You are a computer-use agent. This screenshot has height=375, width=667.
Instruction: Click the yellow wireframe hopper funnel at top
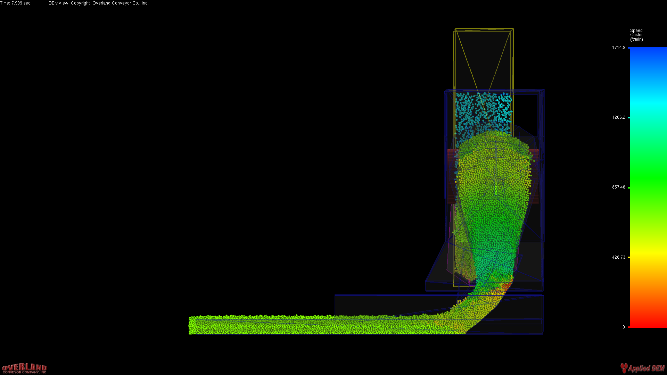[x=484, y=60]
